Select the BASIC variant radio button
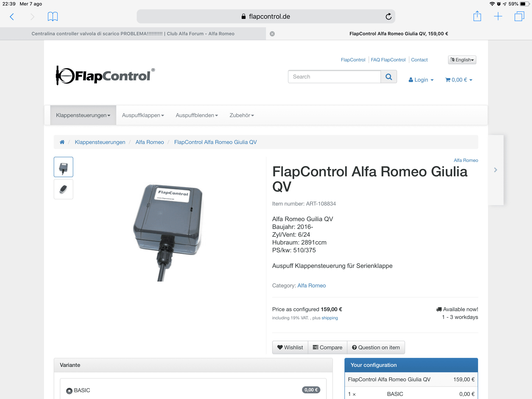The image size is (532, 399). [x=69, y=391]
